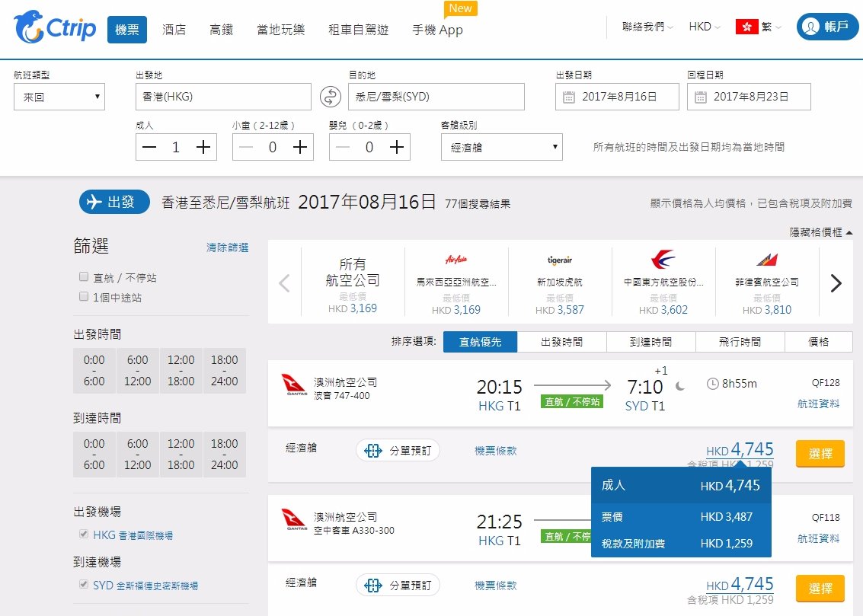Viewport: 863px width, 616px height.
Task: Open the return date calendar icon
Action: [x=700, y=97]
